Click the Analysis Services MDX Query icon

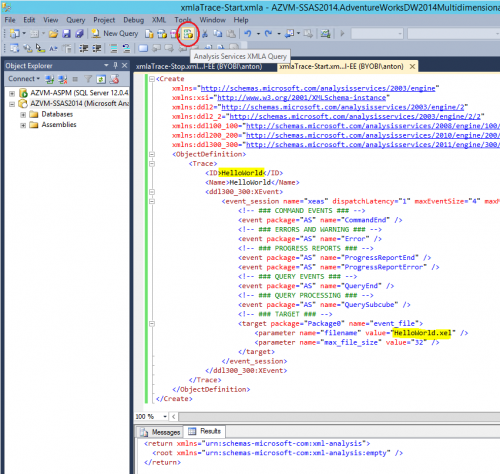click(162, 34)
